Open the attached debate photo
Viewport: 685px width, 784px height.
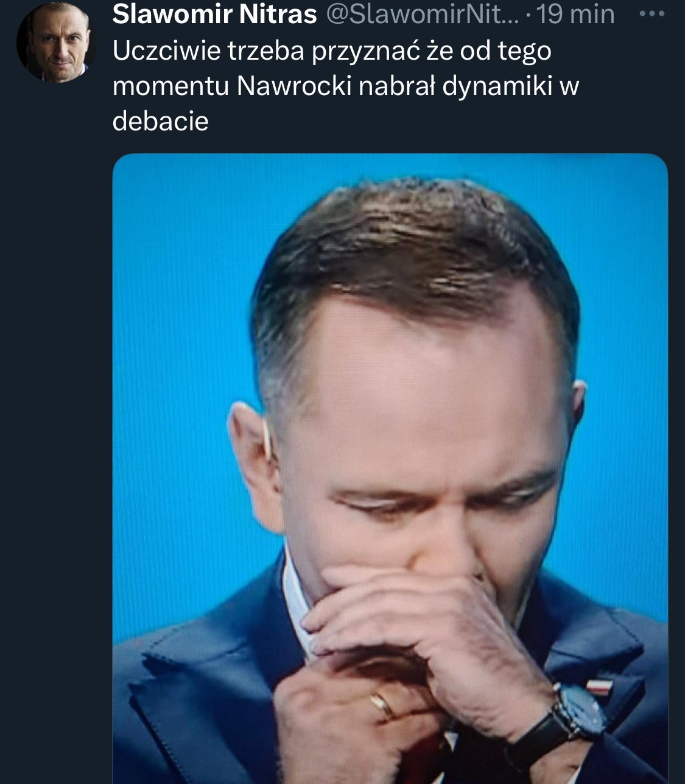(x=390, y=468)
